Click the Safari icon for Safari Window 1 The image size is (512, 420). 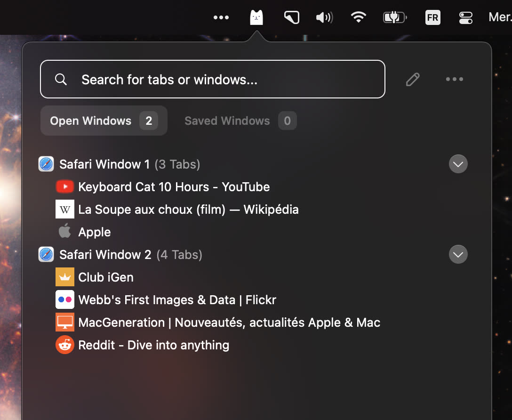46,164
